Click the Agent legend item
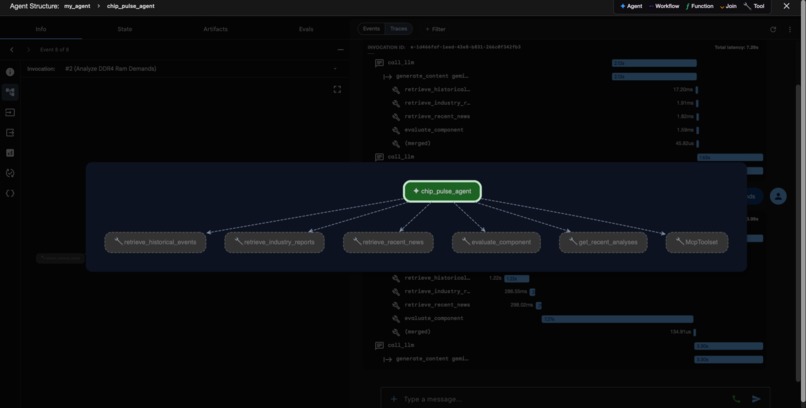Image resolution: width=806 pixels, height=408 pixels. (631, 6)
